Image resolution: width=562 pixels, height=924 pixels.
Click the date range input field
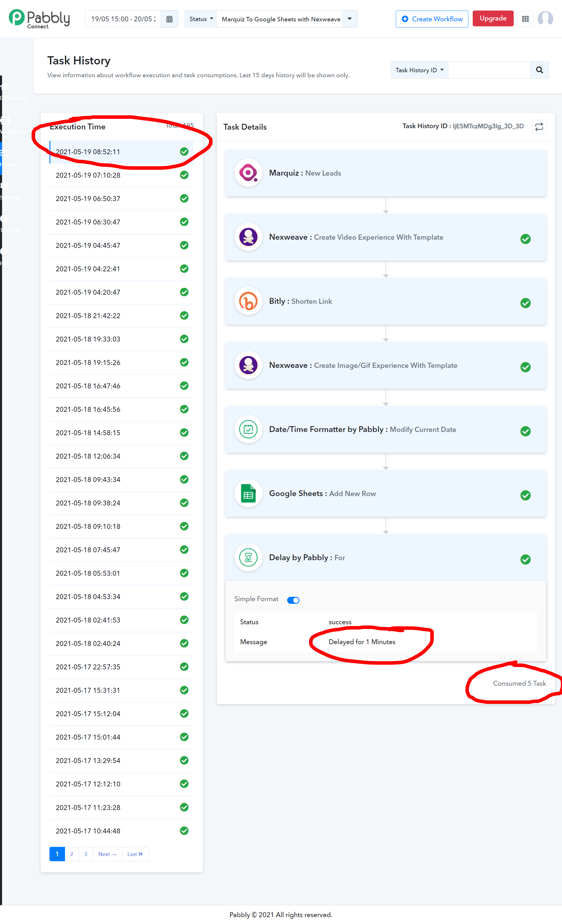coord(123,19)
